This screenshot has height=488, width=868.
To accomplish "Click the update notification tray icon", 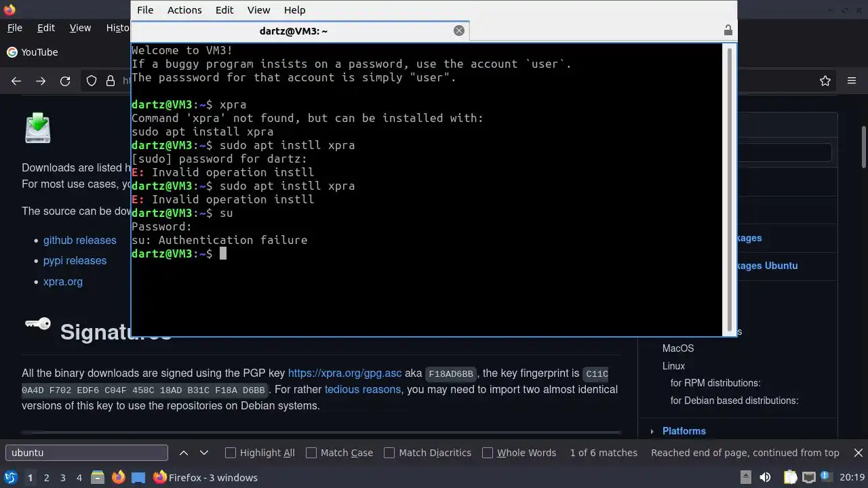I will 827,478.
